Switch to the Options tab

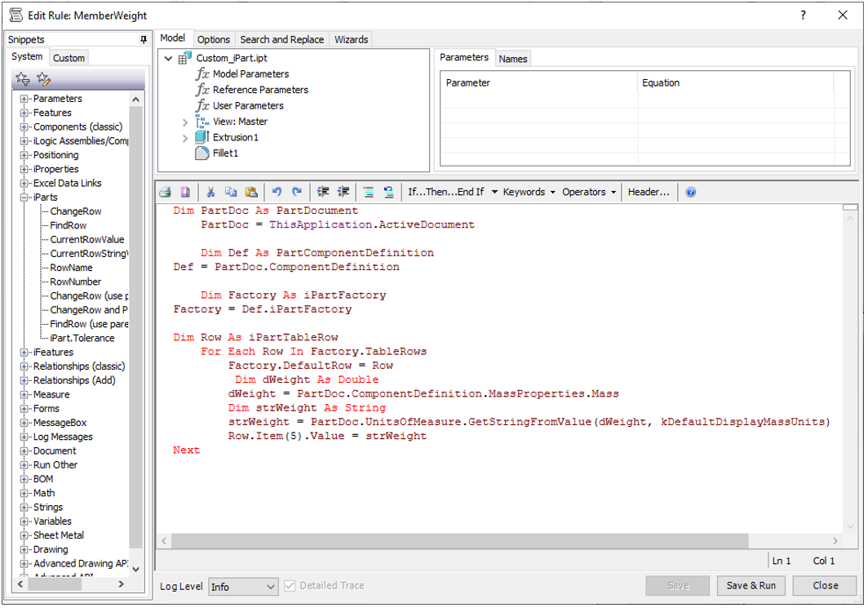point(214,40)
